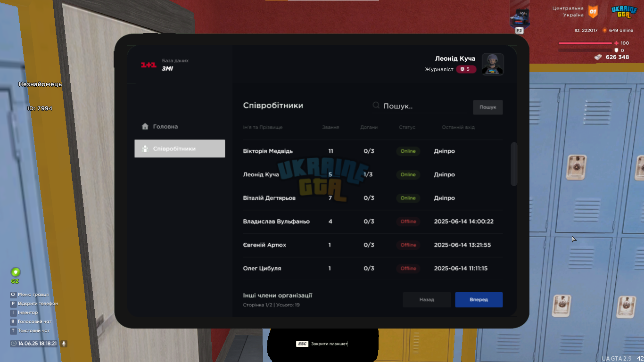Image resolution: width=644 pixels, height=362 pixels.
Task: Click the Назад pagination button
Action: 427,300
